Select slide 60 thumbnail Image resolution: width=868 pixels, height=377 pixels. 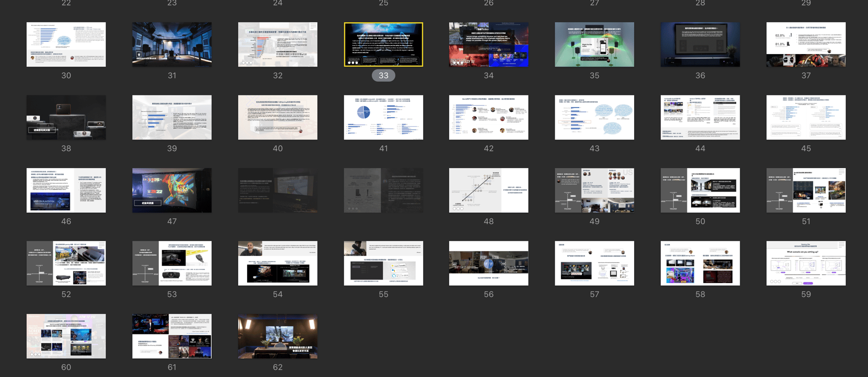point(66,336)
